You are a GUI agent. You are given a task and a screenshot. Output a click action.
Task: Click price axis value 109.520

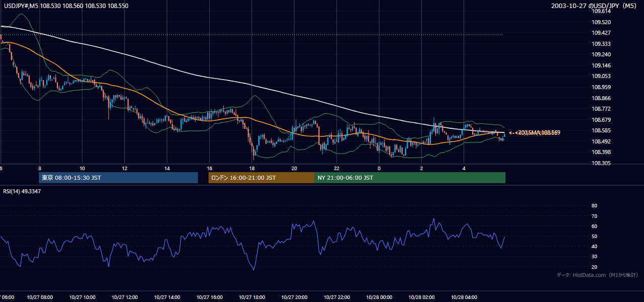pyautogui.click(x=601, y=22)
